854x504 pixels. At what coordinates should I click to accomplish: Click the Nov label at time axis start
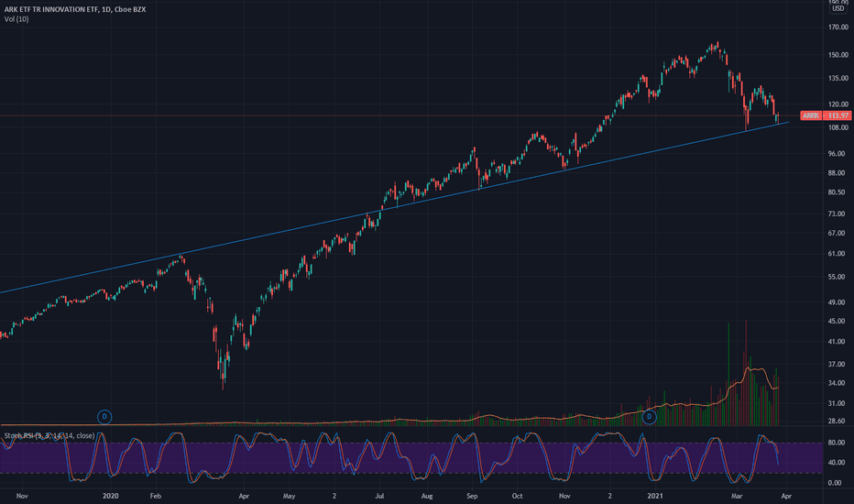tap(22, 496)
